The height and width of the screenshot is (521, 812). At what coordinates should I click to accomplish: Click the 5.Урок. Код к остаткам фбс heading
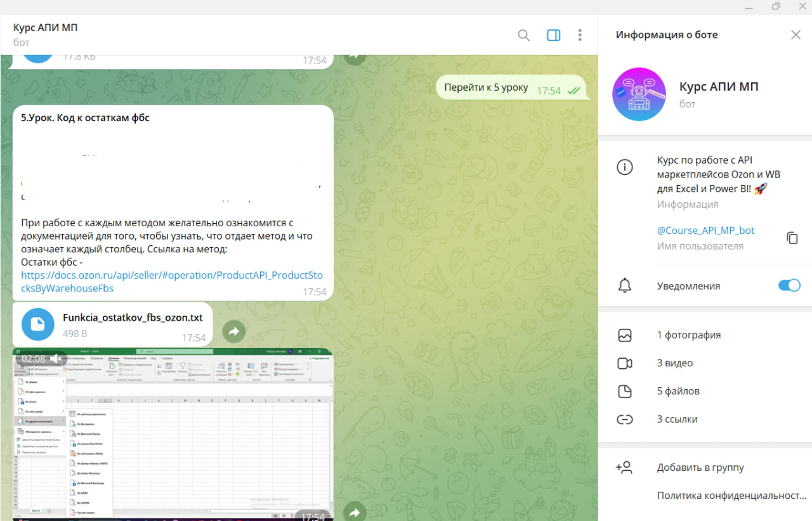point(85,117)
